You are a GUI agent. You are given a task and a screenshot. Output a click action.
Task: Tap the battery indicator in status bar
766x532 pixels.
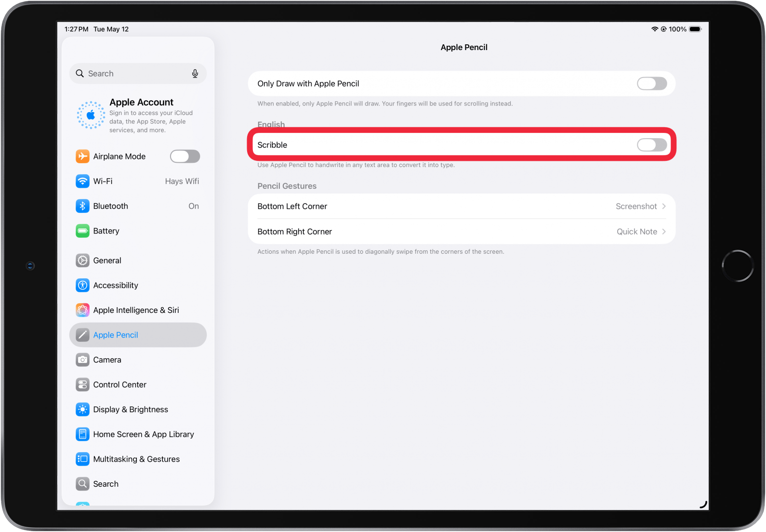[695, 29]
